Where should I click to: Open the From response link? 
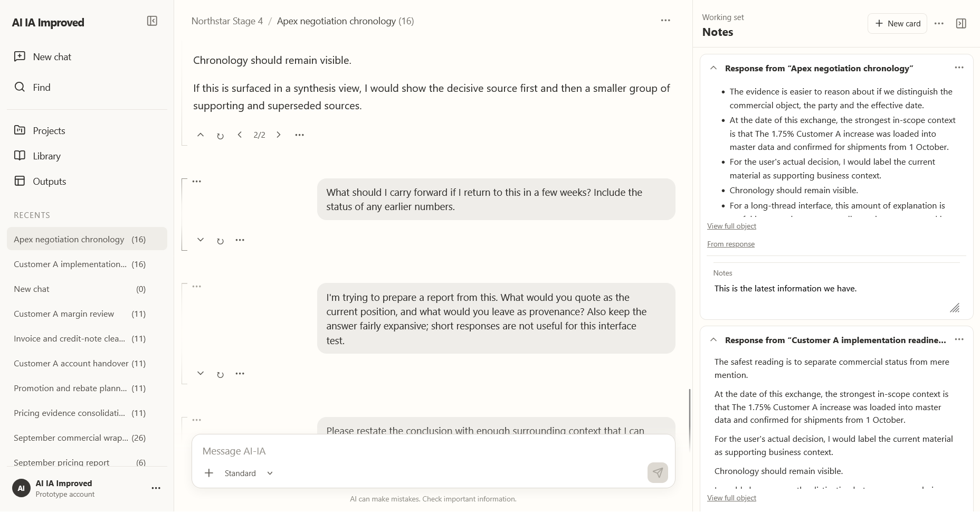pos(731,244)
